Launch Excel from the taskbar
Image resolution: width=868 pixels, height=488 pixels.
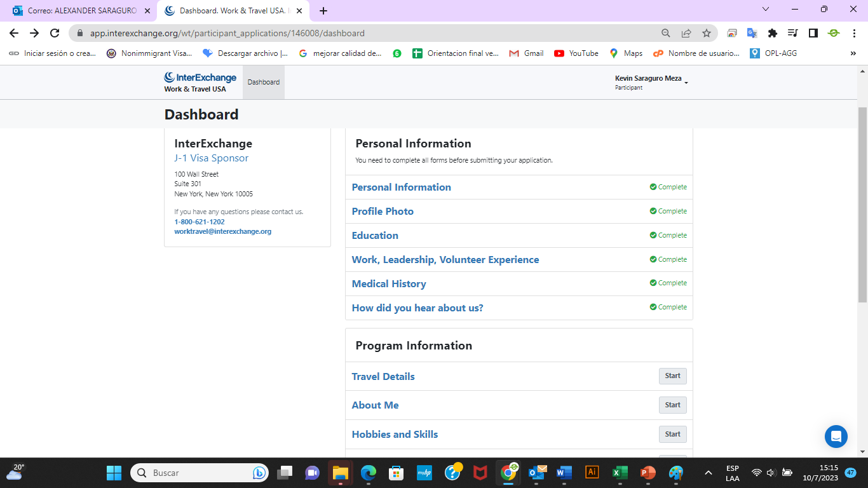[620, 473]
